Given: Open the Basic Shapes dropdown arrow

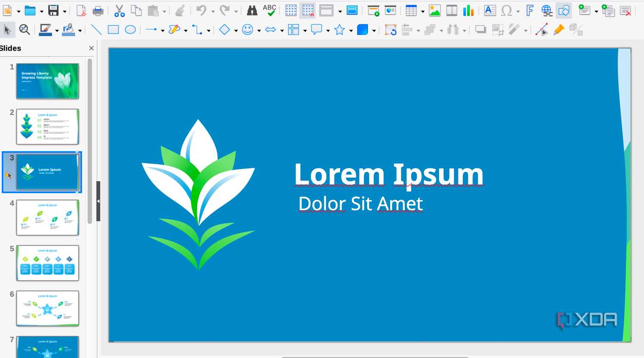Looking at the screenshot, I should [x=236, y=30].
